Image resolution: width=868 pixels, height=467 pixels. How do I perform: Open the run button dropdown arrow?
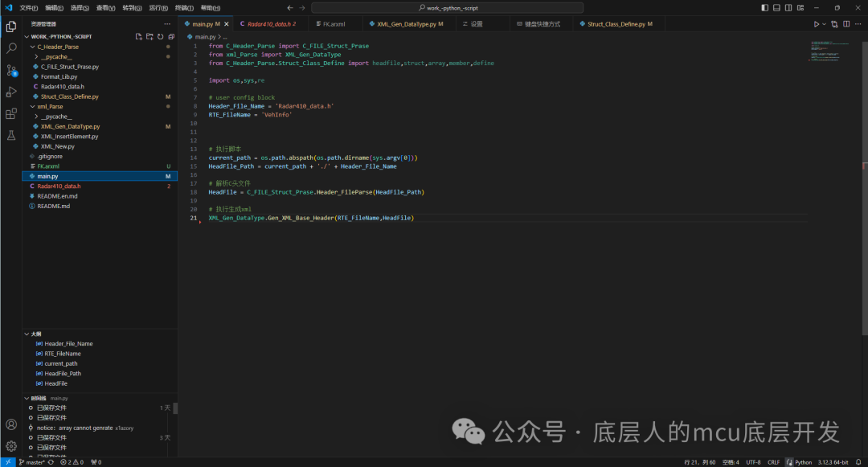825,24
